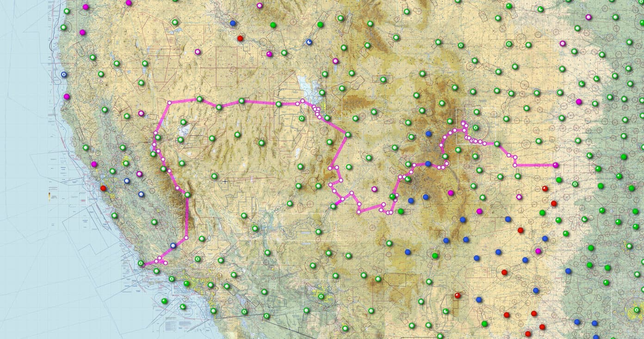Select the green marker where the route turns due south
The height and width of the screenshot is (339, 644).
coord(187,195)
